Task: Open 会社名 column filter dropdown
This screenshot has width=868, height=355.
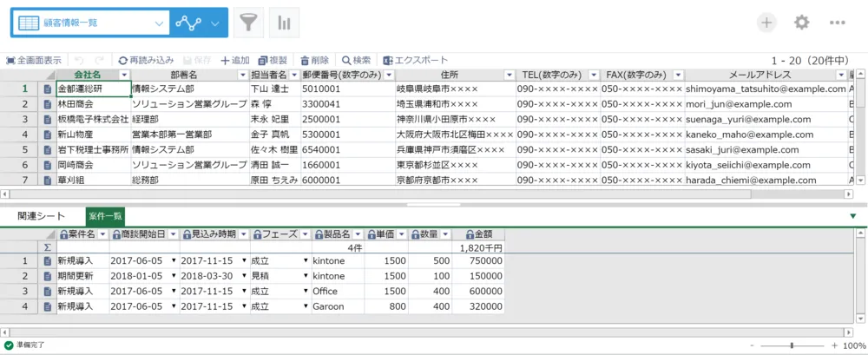Action: click(124, 75)
